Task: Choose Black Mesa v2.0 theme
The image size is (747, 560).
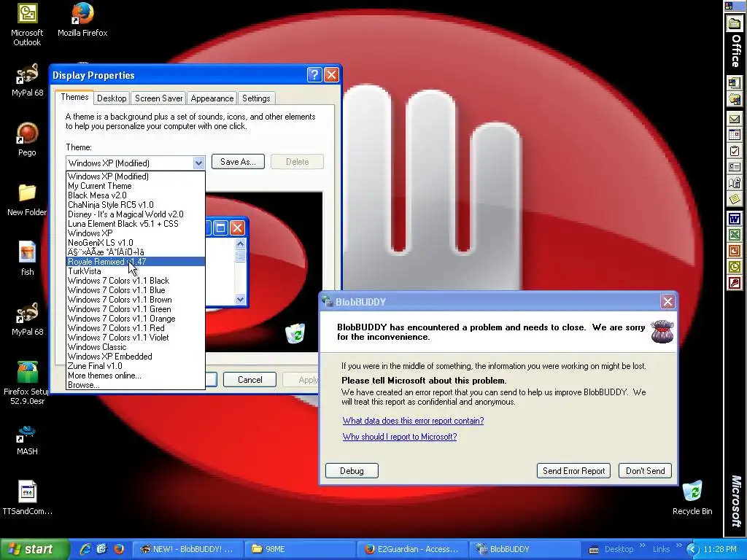Action: 136,195
